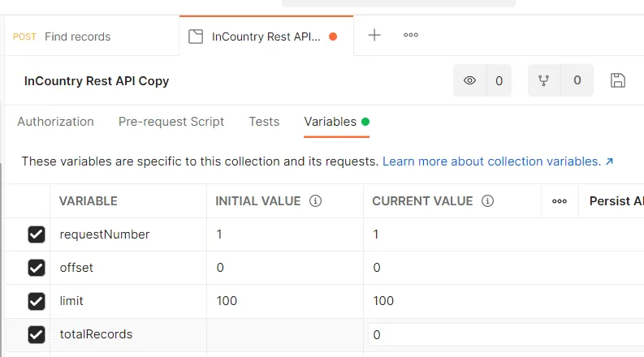Click the INITIAL VALUE column header
This screenshot has width=644, height=357.
pos(258,201)
